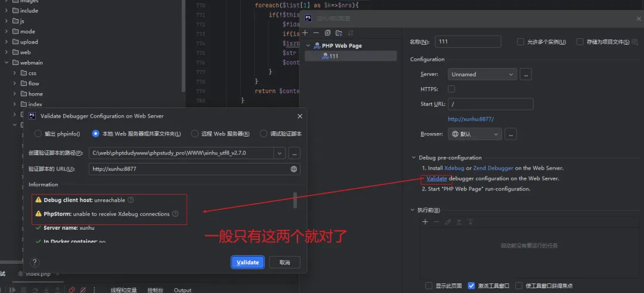Click Step Over icon in debug toolbar

coord(35,289)
